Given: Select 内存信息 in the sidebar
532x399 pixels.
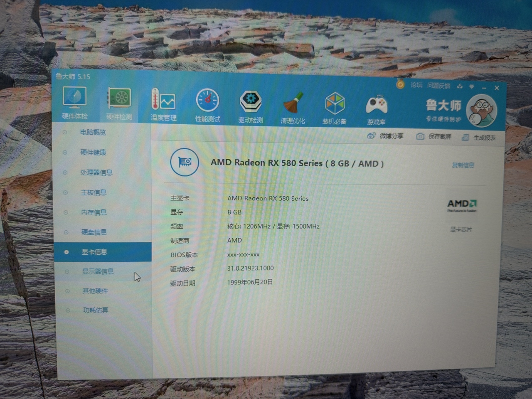Looking at the screenshot, I should click(94, 212).
